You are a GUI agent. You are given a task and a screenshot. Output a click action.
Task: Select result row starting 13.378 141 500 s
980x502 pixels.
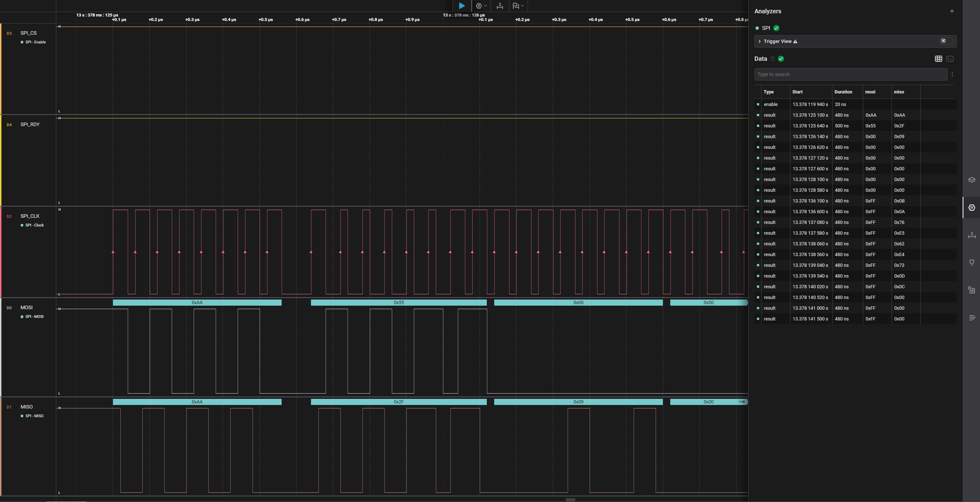tap(855, 319)
